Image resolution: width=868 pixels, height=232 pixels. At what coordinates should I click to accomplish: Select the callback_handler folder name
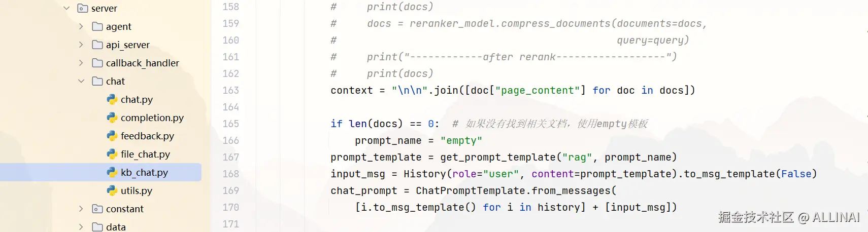pos(143,63)
